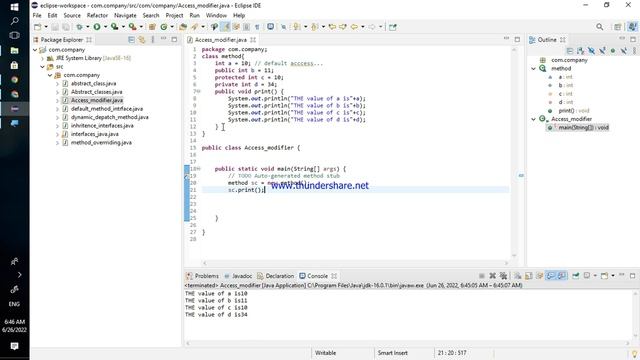Select Access_modifier.java in Package Explorer
The height and width of the screenshot is (360, 640).
tap(97, 100)
